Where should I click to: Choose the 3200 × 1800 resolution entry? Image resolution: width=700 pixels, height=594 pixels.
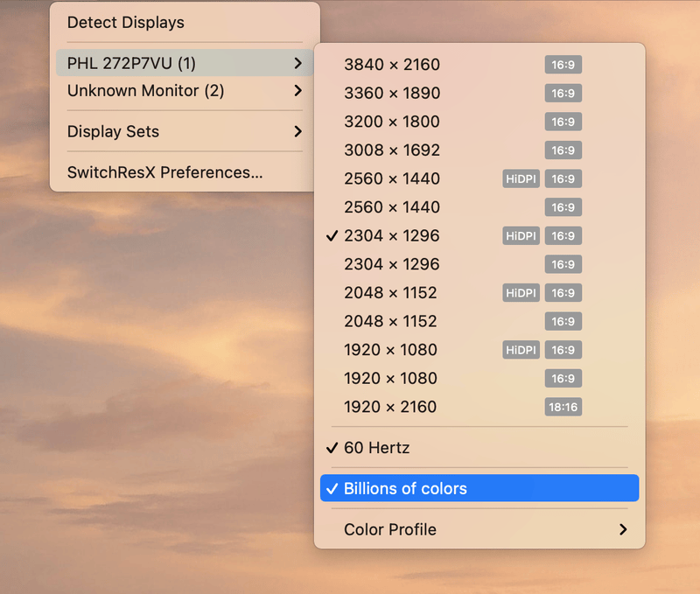392,122
